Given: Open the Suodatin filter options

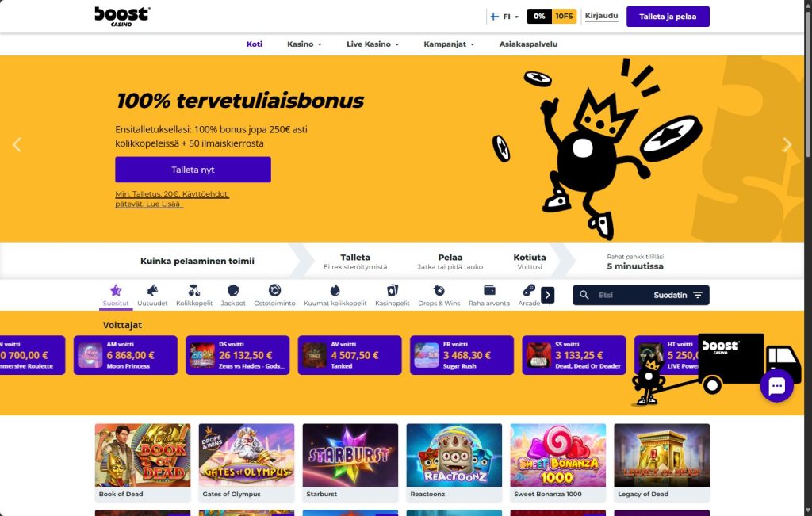Looking at the screenshot, I should coord(678,295).
